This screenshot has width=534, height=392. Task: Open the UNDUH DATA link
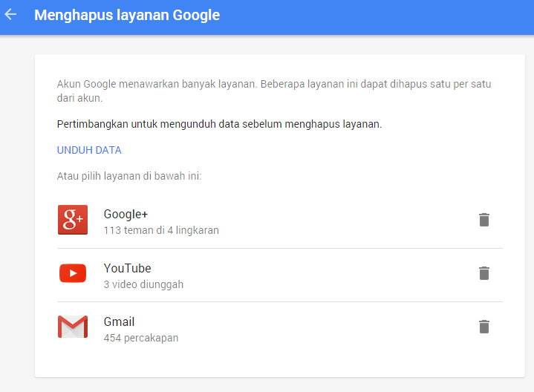coord(89,150)
